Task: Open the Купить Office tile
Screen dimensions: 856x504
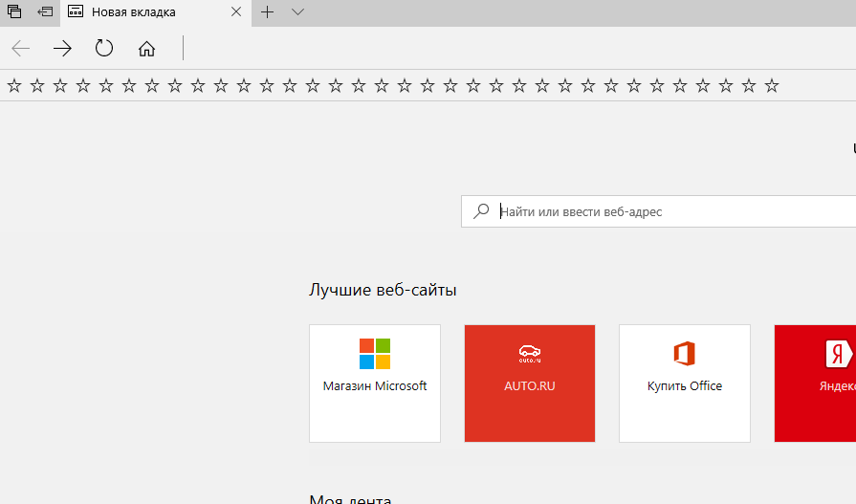Action: [x=685, y=383]
